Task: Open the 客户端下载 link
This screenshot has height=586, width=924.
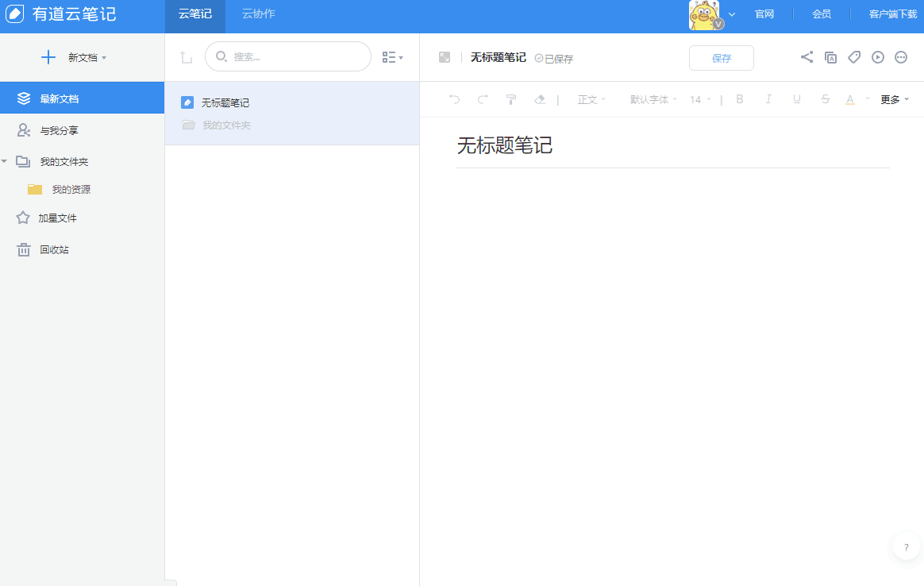Action: pyautogui.click(x=892, y=14)
